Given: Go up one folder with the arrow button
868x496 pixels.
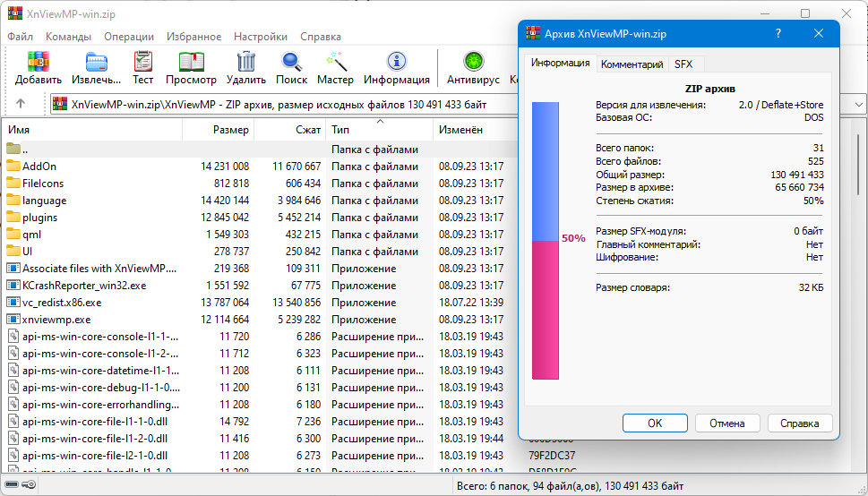Looking at the screenshot, I should [x=21, y=104].
